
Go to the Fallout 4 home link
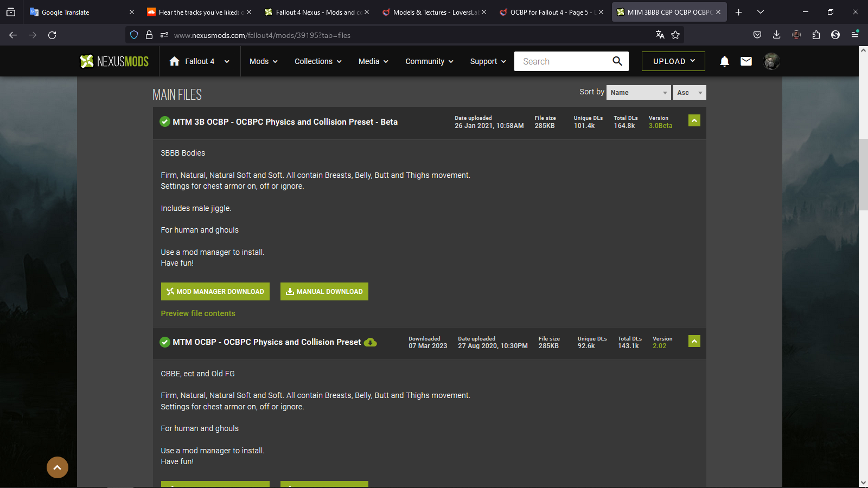point(192,62)
